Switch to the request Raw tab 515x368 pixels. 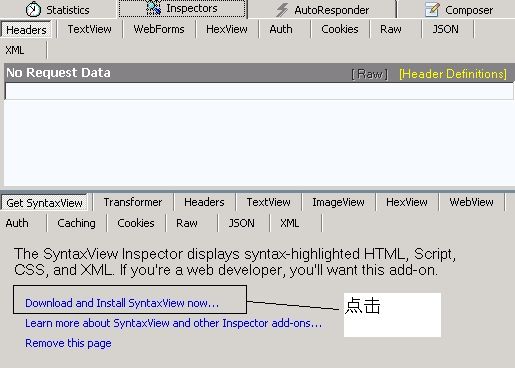point(391,29)
